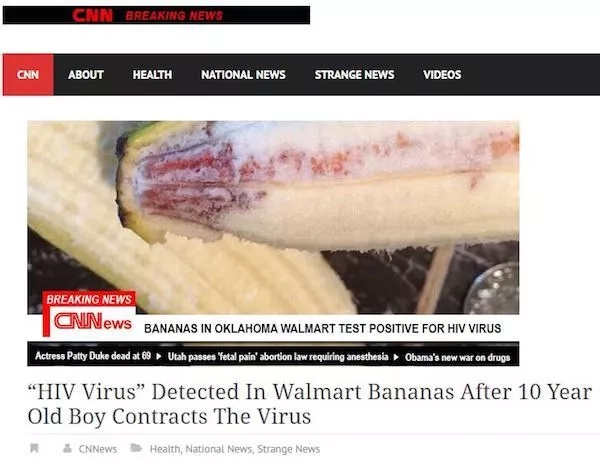600x469 pixels.
Task: Click the CNNews author link
Action: tap(98, 449)
